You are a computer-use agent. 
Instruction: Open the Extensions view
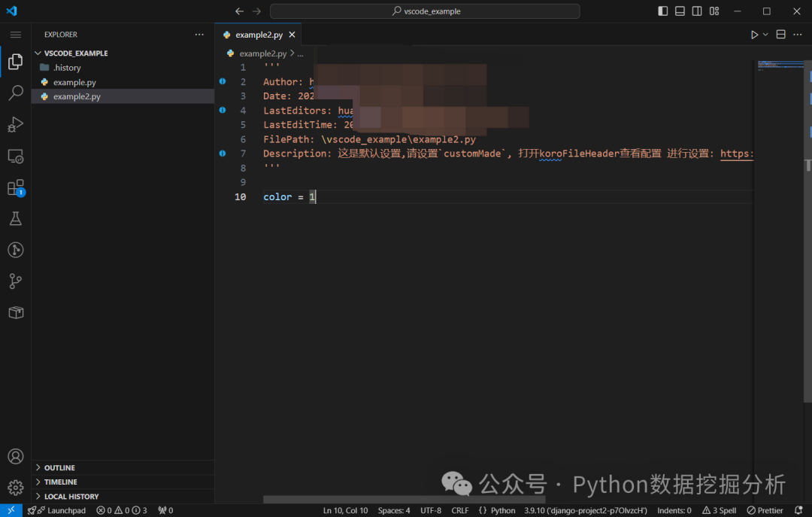point(16,187)
